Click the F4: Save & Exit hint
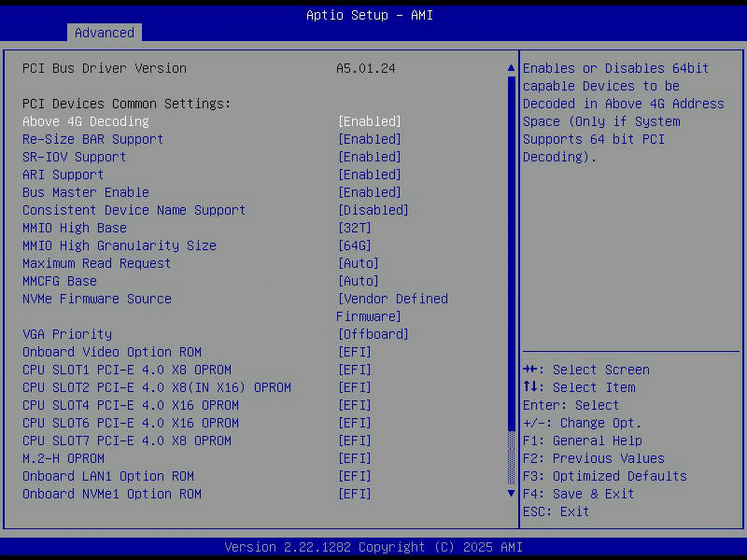747x560 pixels. point(578,494)
